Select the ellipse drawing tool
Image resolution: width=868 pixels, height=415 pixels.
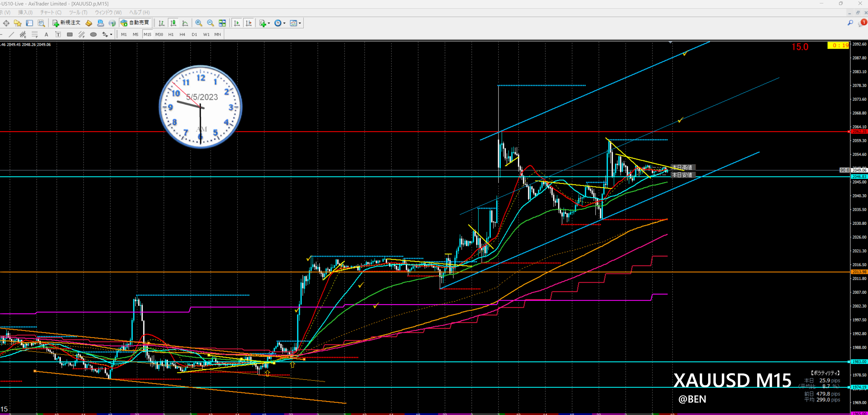pyautogui.click(x=93, y=35)
